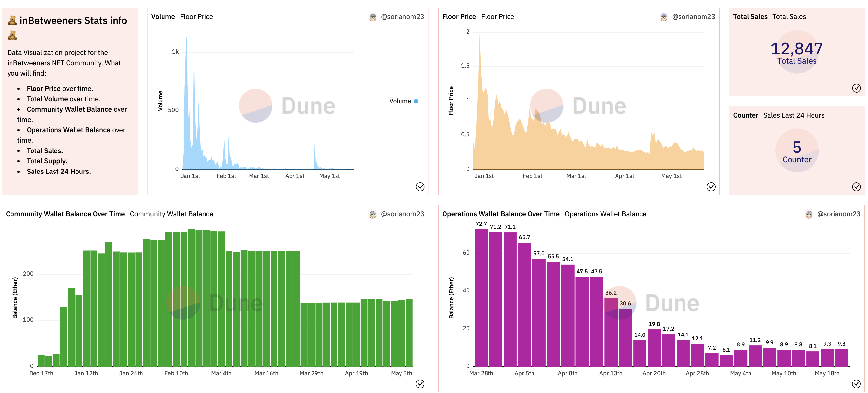Open the Counter card title
Image resolution: width=868 pixels, height=393 pixels.
(x=746, y=115)
